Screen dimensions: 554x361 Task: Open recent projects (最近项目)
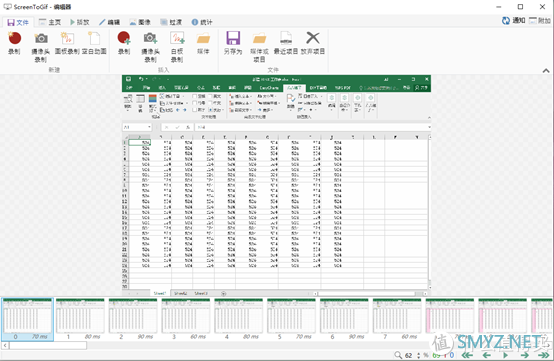(286, 43)
